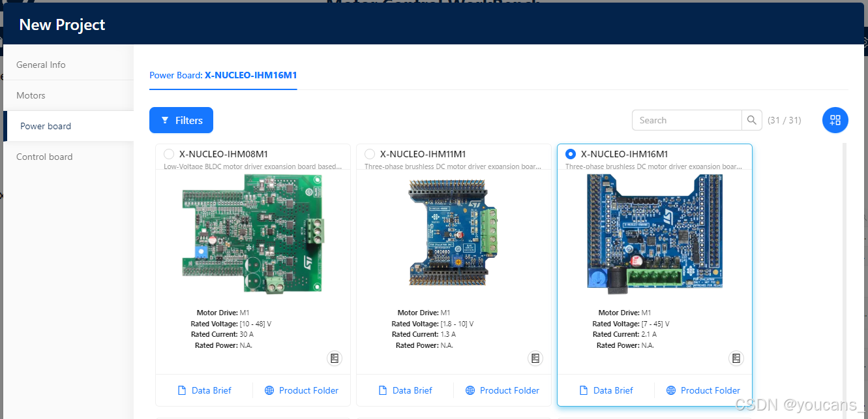Click the X-NUCLEO-IHM08M1 board image
Viewport: 868px width, 419px height.
[253, 233]
